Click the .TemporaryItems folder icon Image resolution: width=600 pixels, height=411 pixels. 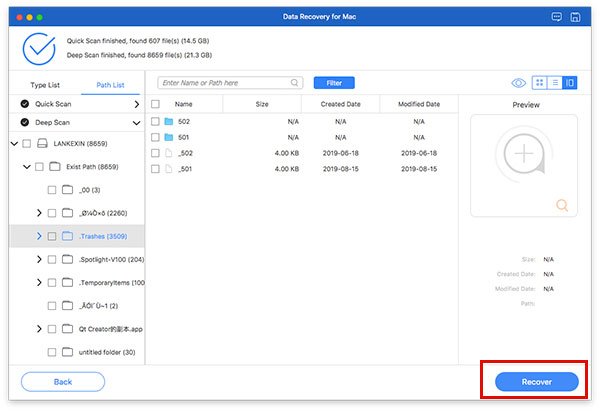click(67, 282)
